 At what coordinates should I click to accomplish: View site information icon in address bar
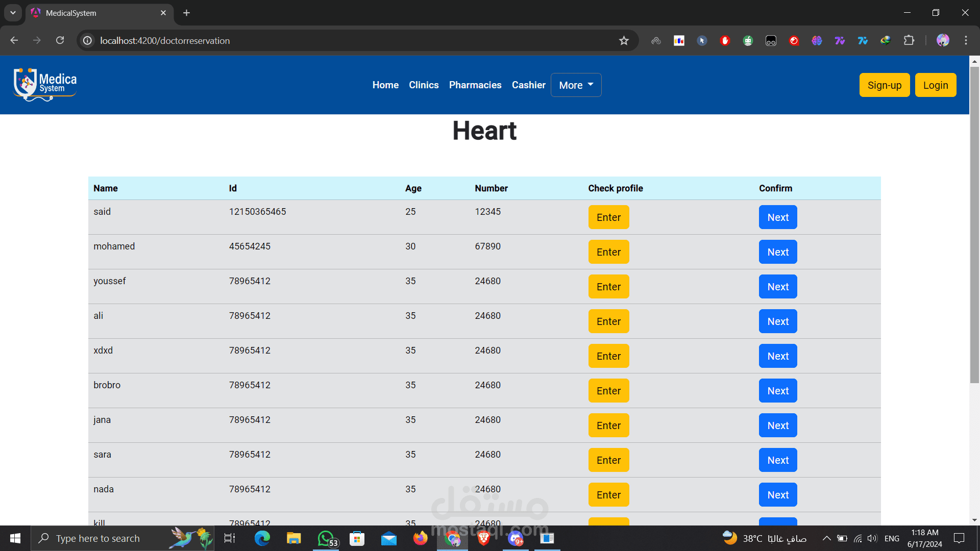88,40
